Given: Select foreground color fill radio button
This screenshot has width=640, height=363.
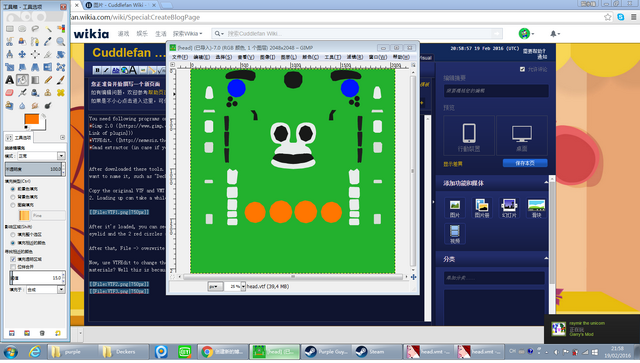Looking at the screenshot, I should (x=13, y=189).
